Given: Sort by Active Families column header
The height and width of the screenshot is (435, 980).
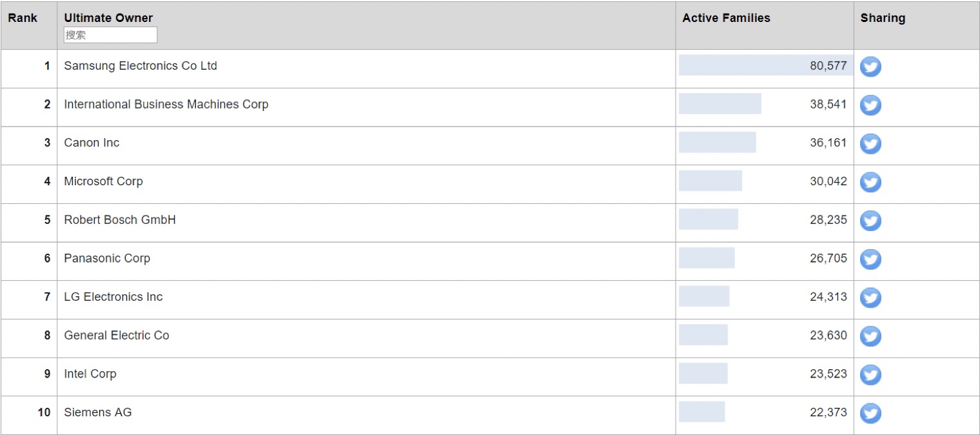Looking at the screenshot, I should (726, 18).
